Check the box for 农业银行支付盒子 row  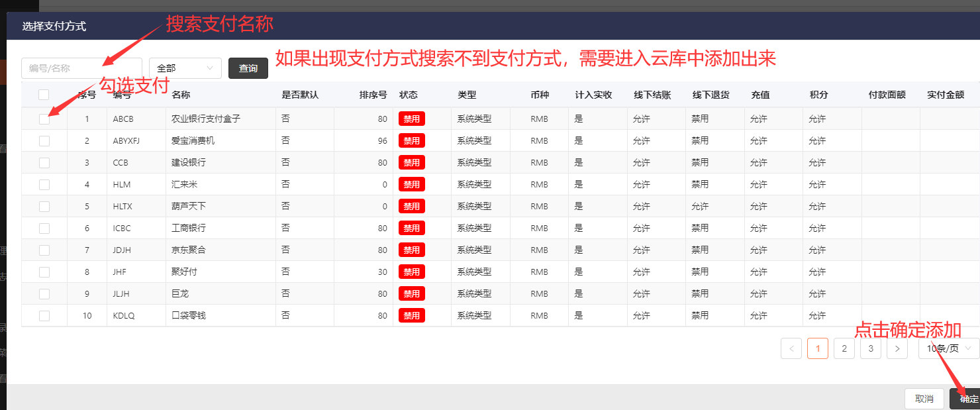point(44,119)
